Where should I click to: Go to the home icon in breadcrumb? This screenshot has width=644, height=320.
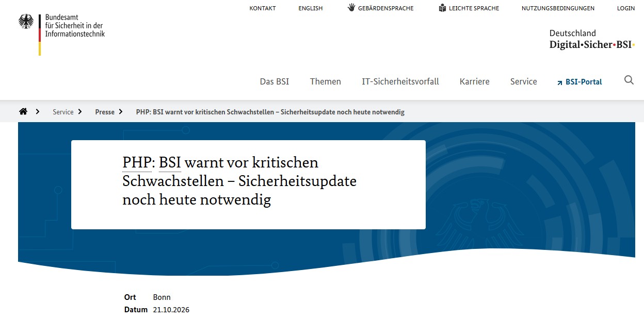click(23, 111)
